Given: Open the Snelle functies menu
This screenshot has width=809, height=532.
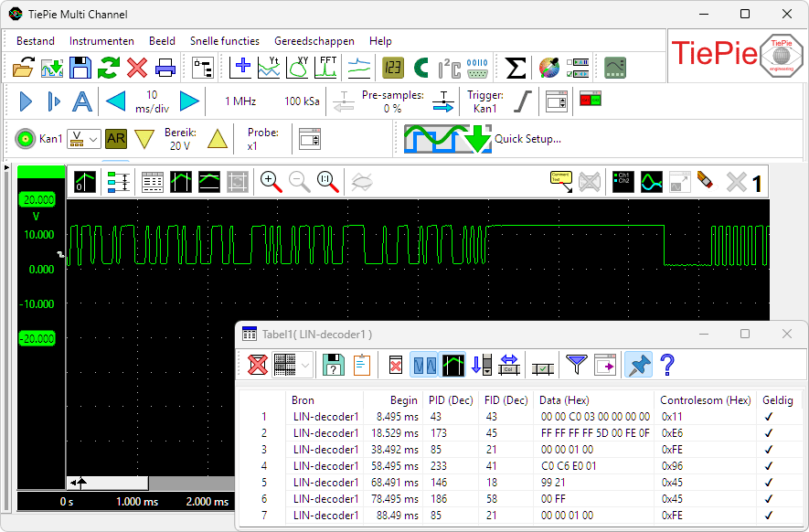Looking at the screenshot, I should (225, 41).
